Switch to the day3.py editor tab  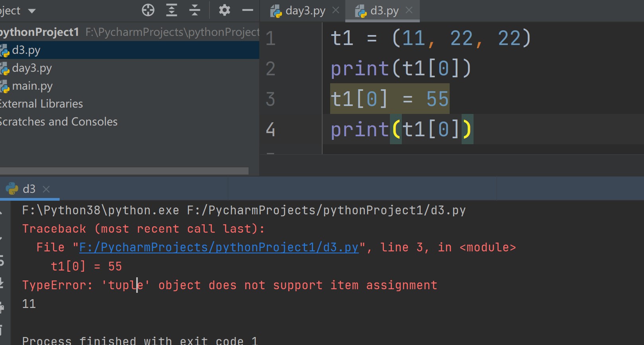click(305, 11)
